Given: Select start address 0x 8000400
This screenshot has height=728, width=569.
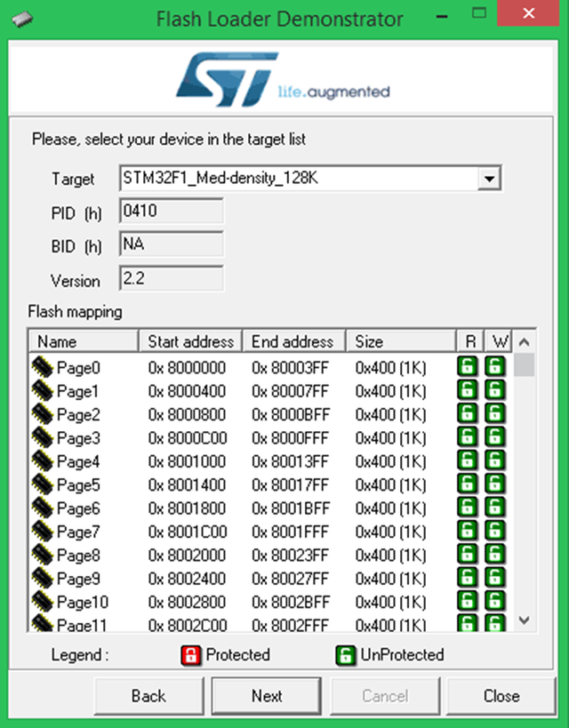Looking at the screenshot, I should (x=187, y=391).
